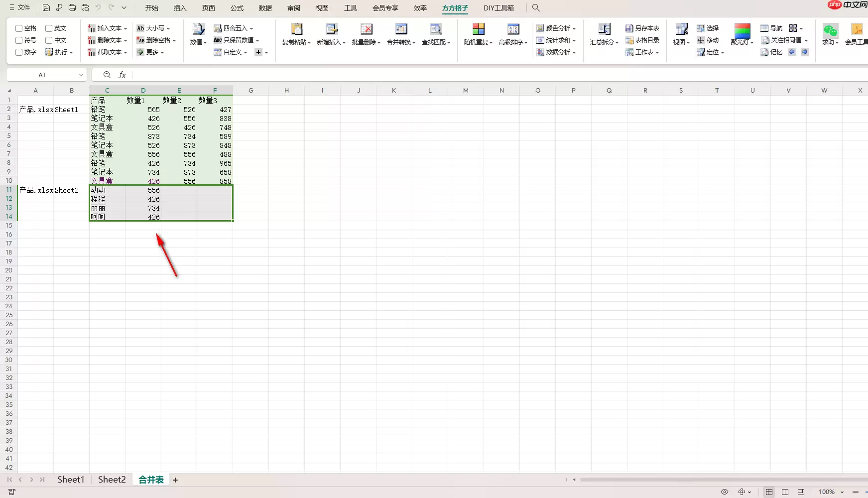This screenshot has width=868, height=498.
Task: Open the 查找匹配 tool icon
Action: [x=436, y=29]
